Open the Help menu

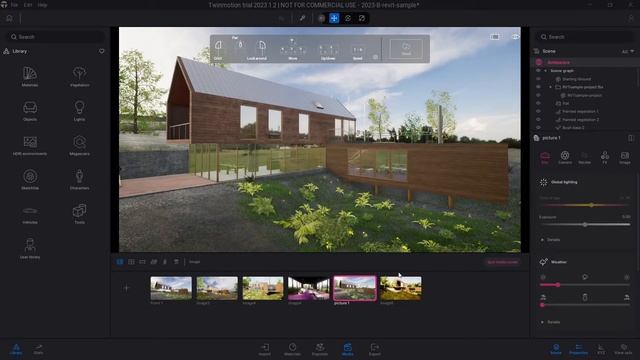42,5
